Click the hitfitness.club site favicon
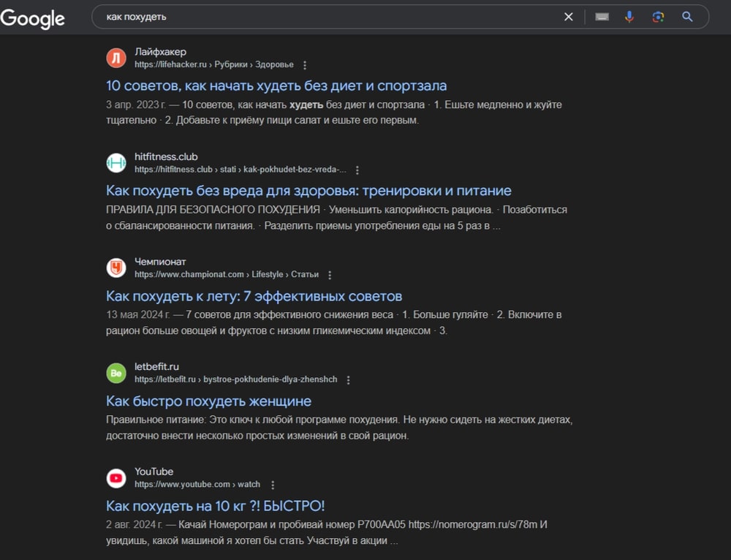The image size is (731, 560). coord(116,163)
